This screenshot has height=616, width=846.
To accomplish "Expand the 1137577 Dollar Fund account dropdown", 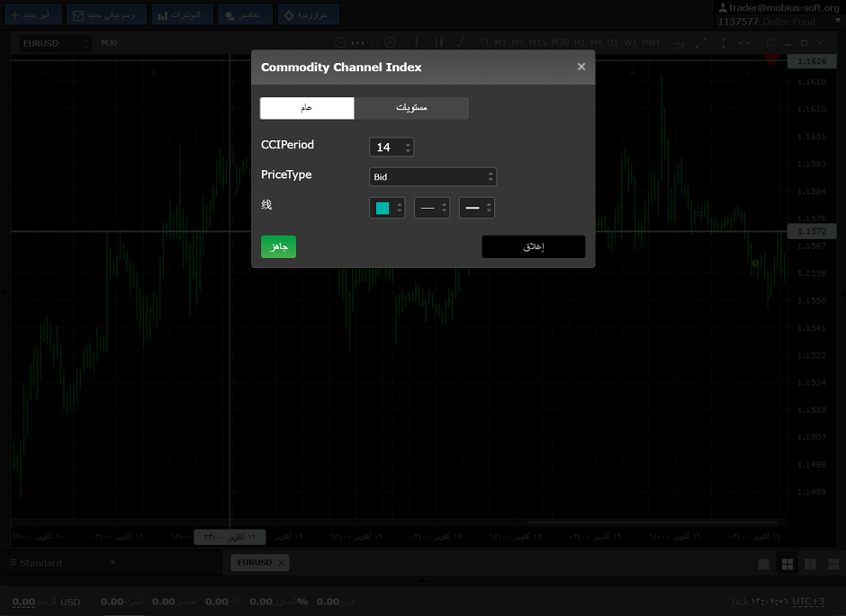I will [x=838, y=21].
